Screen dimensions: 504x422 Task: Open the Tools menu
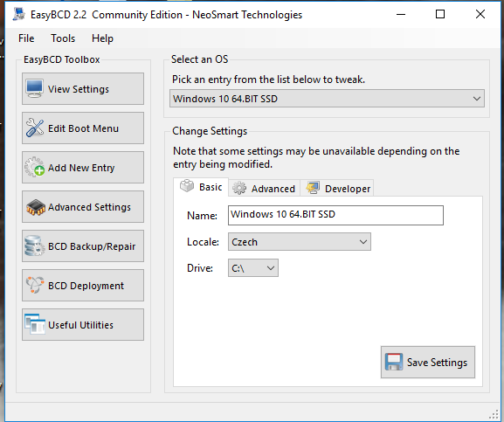[x=63, y=38]
